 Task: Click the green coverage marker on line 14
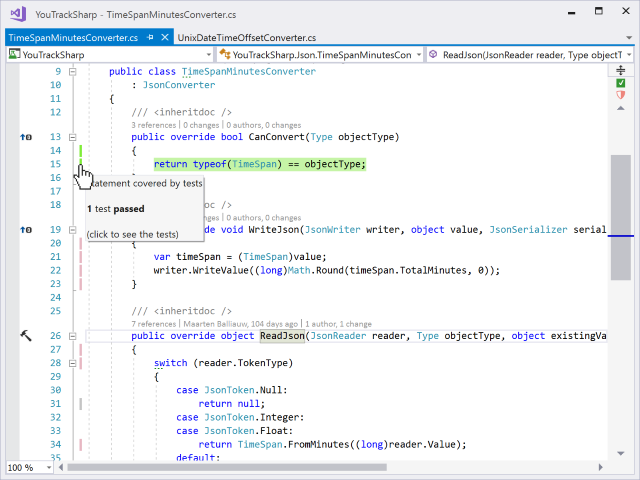[x=80, y=152]
